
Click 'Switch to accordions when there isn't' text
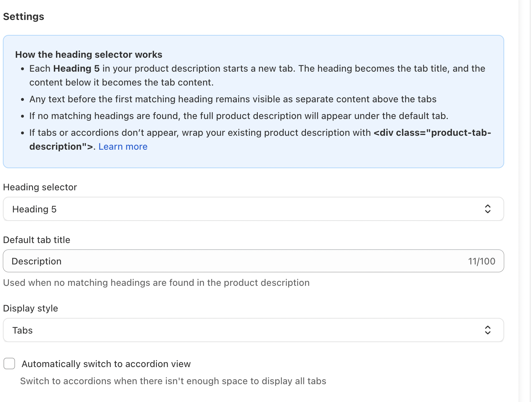point(173,381)
